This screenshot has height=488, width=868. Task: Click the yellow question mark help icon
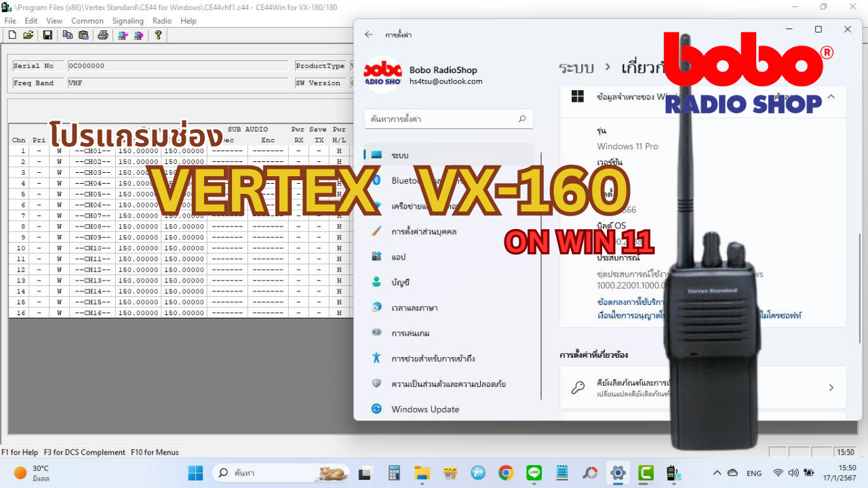pyautogui.click(x=158, y=35)
